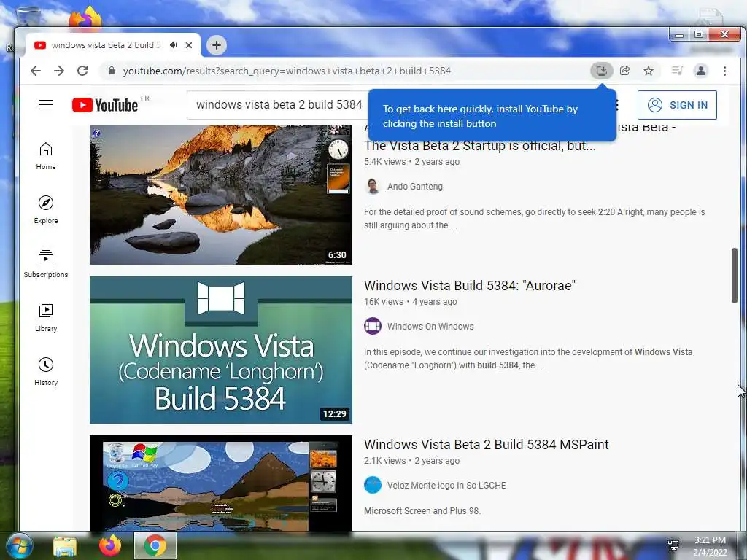Viewport: 747px width, 560px height.
Task: Click the install YouTube tooltip bubble
Action: pyautogui.click(x=492, y=116)
